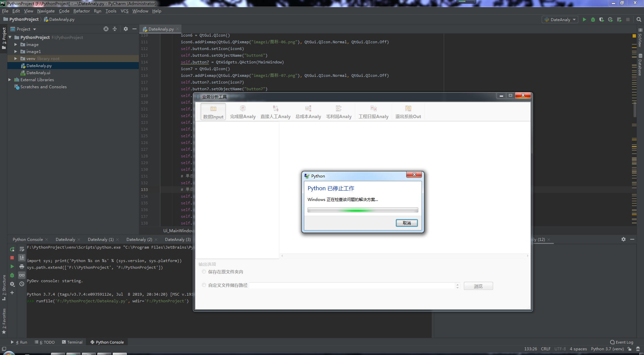The width and height of the screenshot is (644, 355).
Task: Click 直接人工Analy toolbar button
Action: click(275, 112)
